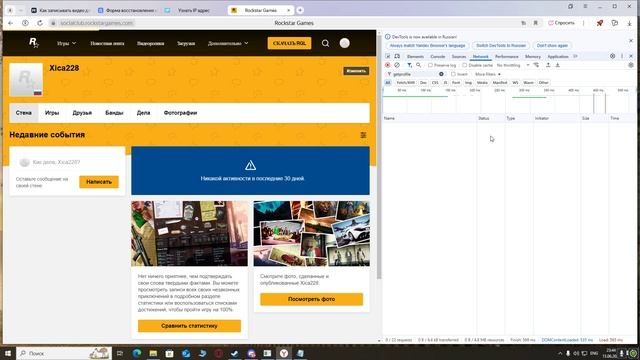Viewport: 640px width, 360px height.
Task: Open File Explorer from the taskbar
Action: coord(153,353)
